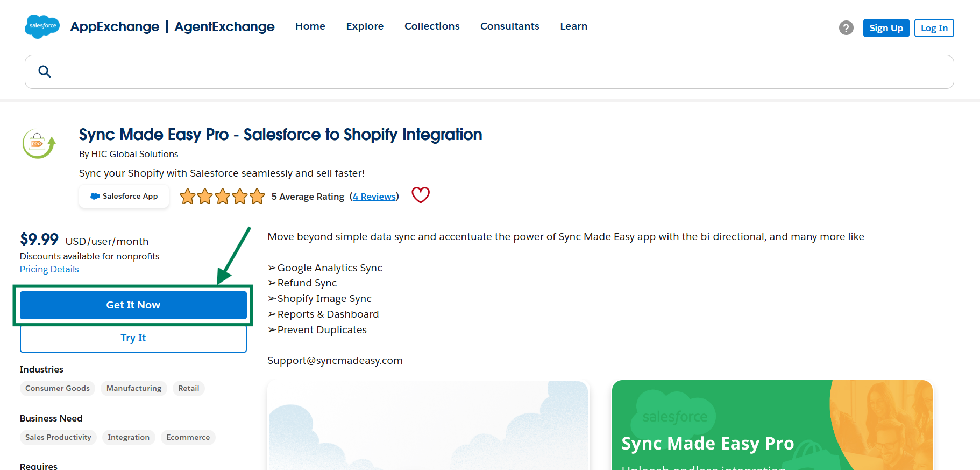Select the Retail industry tag

click(189, 388)
